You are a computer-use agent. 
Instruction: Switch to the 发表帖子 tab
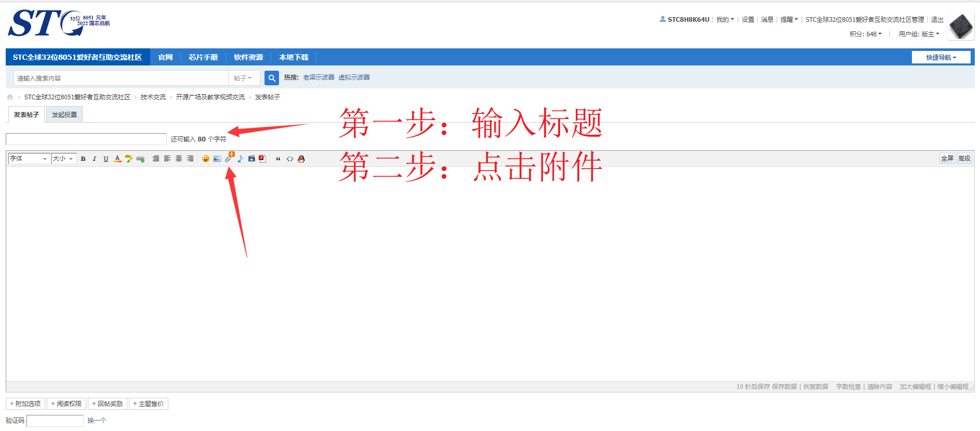(27, 114)
